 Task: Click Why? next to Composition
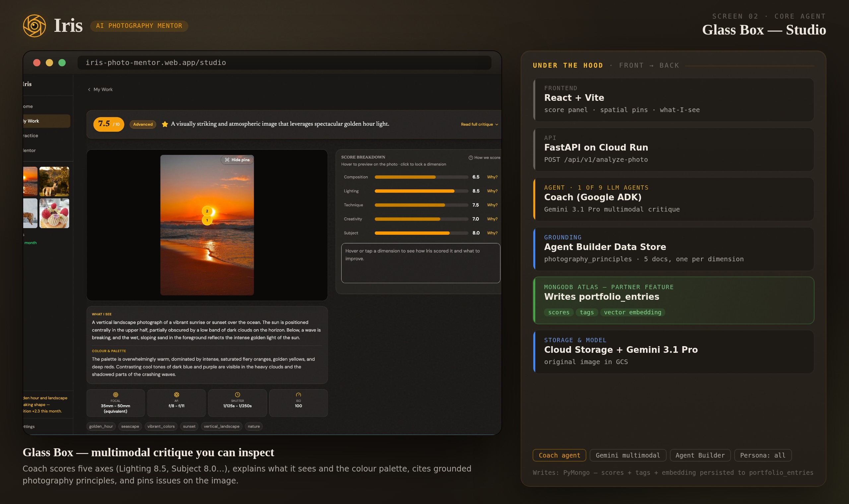pos(492,177)
